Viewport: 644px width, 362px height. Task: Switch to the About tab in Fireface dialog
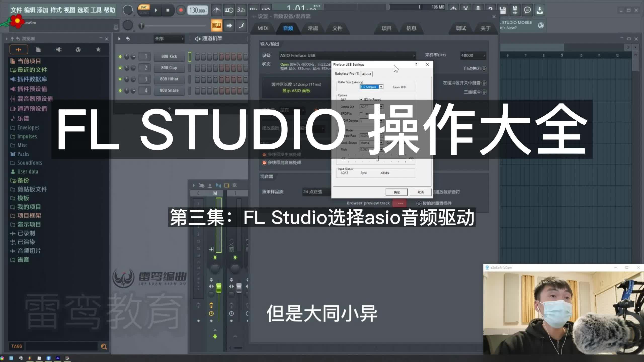tap(367, 74)
